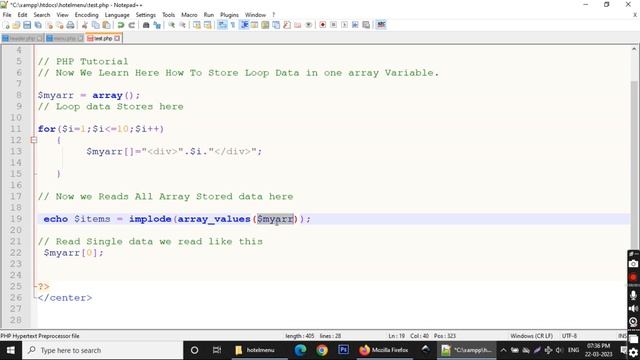Open the Encoding menu
The height and width of the screenshot is (360, 640).
(87, 15)
